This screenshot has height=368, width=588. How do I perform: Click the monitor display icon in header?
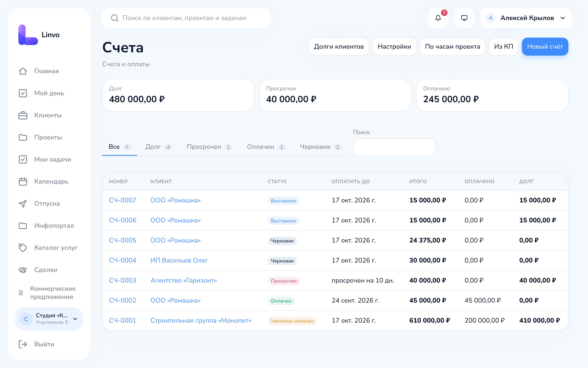pyautogui.click(x=464, y=18)
